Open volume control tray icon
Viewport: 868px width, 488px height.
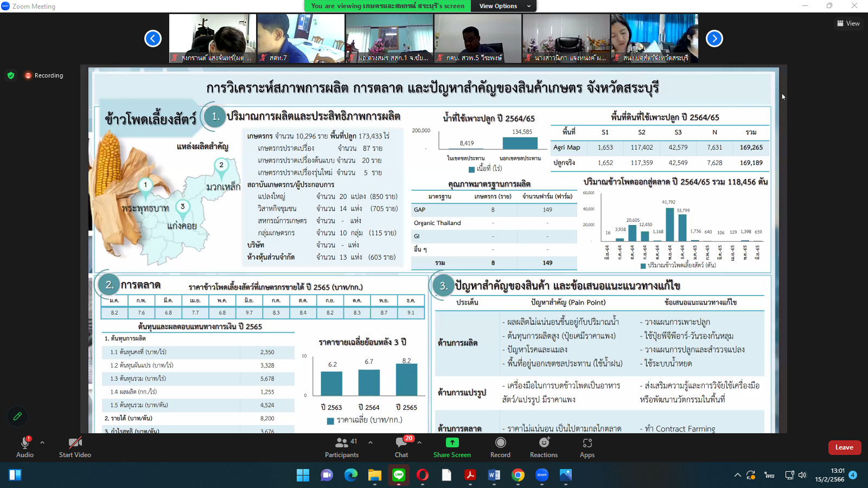(x=802, y=475)
